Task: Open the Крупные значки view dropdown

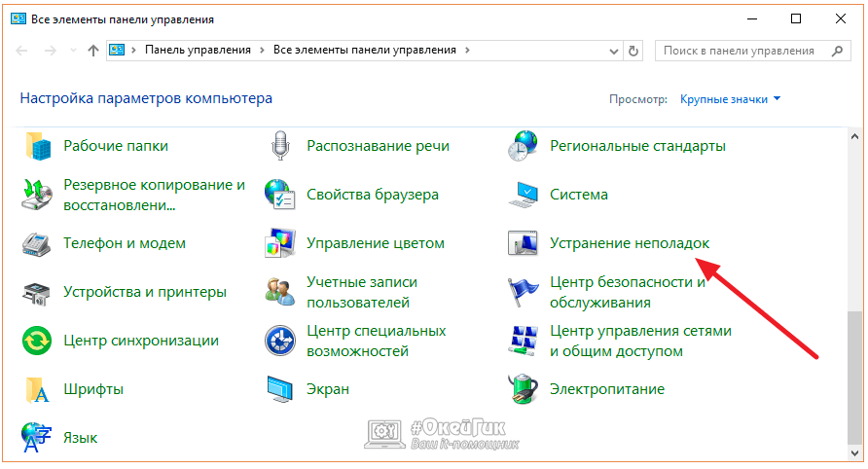Action: pos(730,99)
